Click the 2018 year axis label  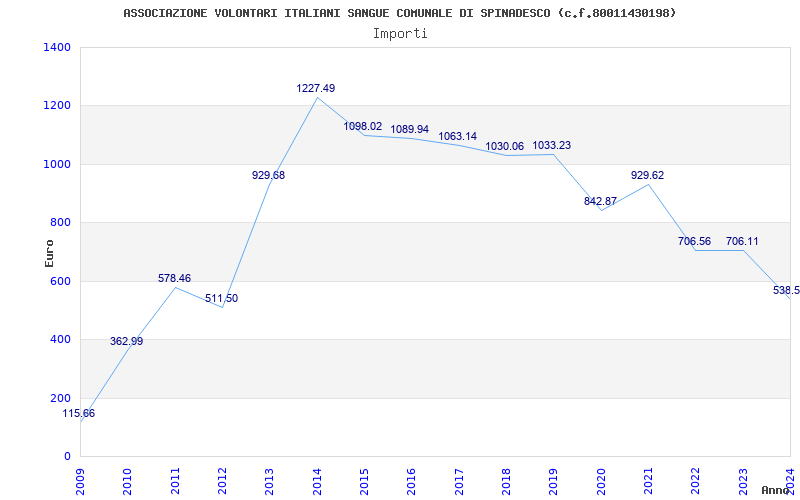[x=506, y=481]
